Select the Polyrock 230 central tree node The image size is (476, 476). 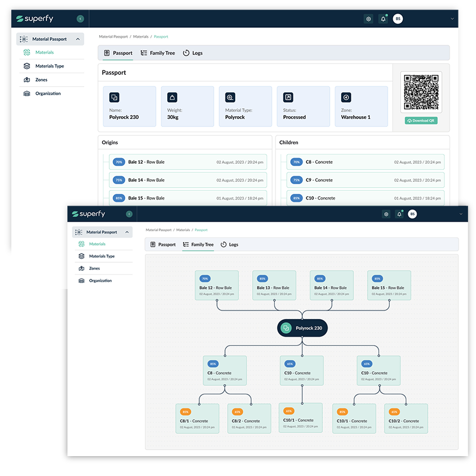pyautogui.click(x=303, y=328)
